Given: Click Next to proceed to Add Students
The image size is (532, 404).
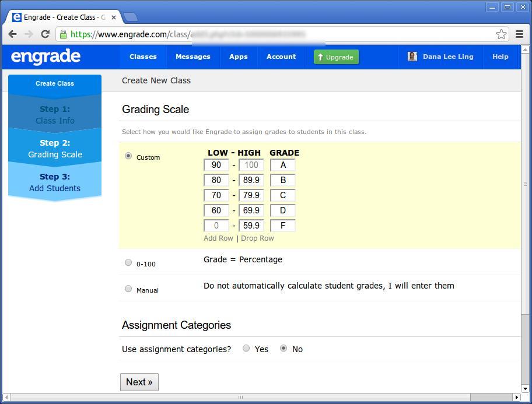Looking at the screenshot, I should pos(139,382).
